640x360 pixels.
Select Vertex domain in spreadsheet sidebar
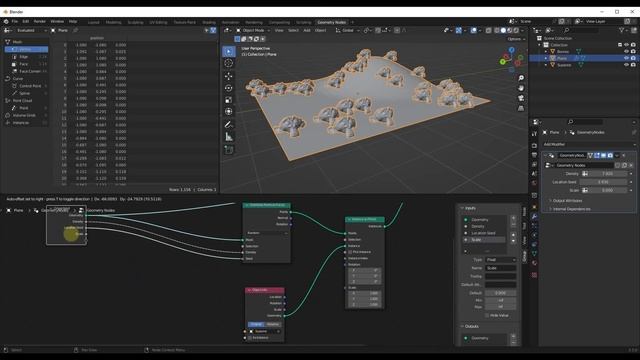[27, 49]
